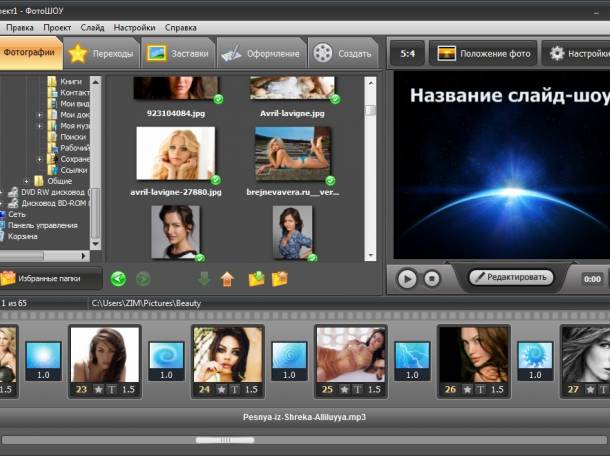Open the Настройки gear button

[x=578, y=53]
